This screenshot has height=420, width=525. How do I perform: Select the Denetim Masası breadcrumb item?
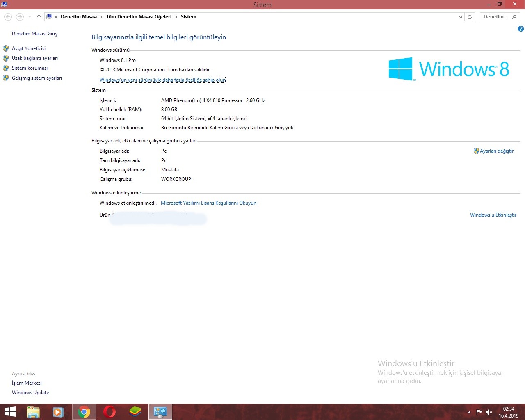[x=79, y=17]
